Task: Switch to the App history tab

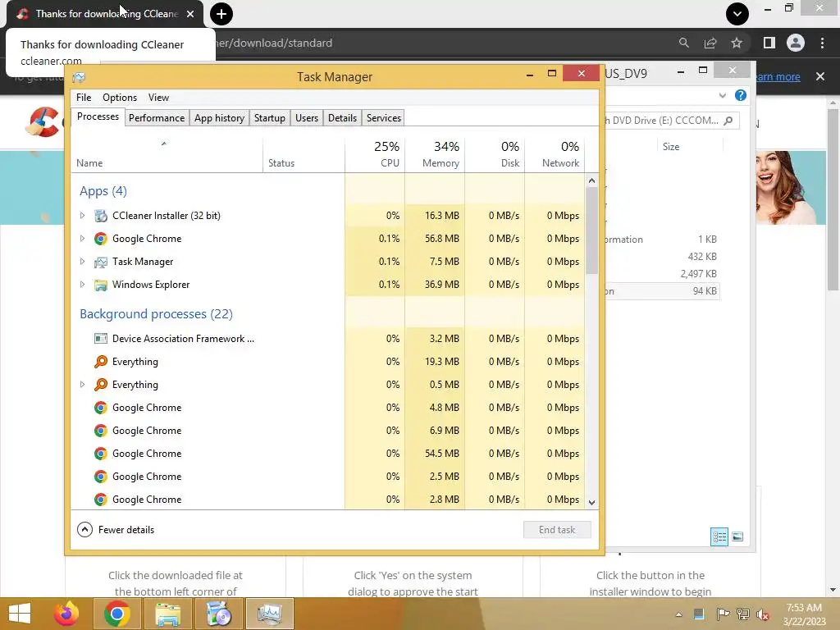Action: click(x=219, y=118)
